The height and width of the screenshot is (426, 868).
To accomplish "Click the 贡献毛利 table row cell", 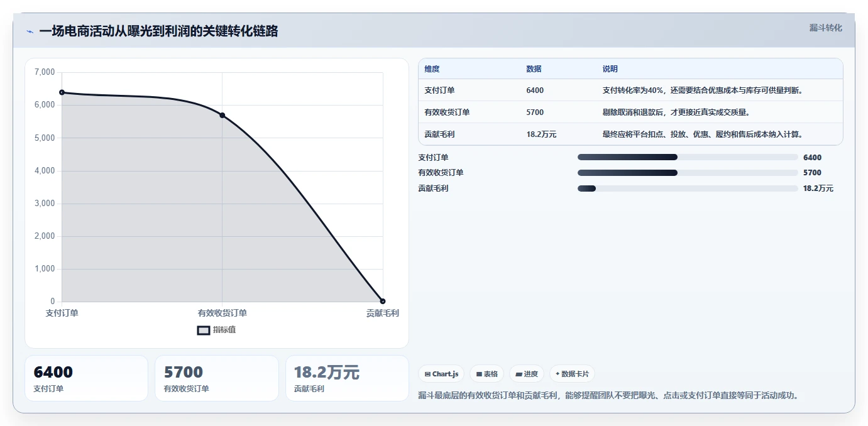I will coord(439,134).
